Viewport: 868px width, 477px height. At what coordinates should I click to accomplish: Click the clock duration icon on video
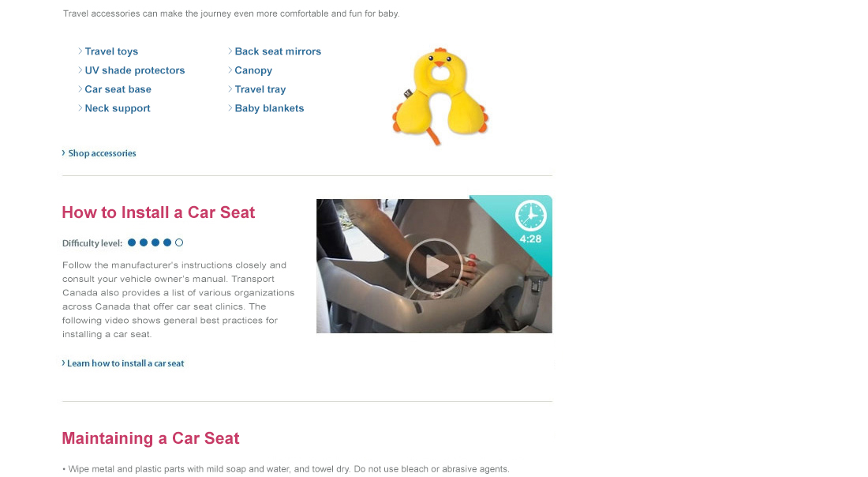point(530,216)
